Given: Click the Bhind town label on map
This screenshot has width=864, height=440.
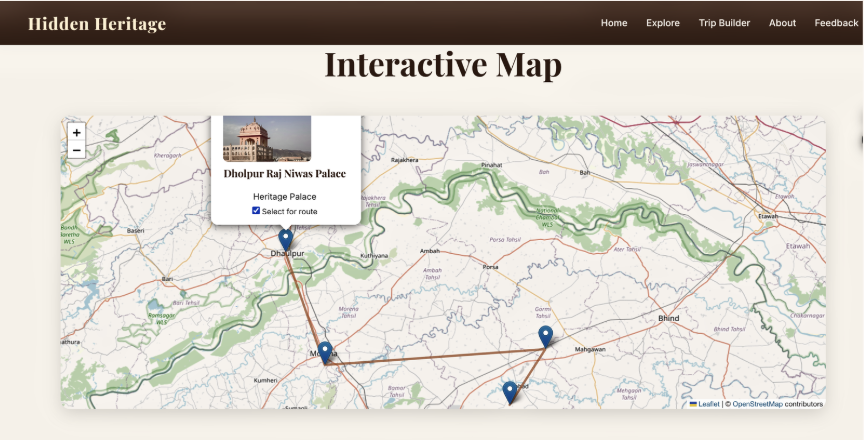Looking at the screenshot, I should click(x=669, y=318).
